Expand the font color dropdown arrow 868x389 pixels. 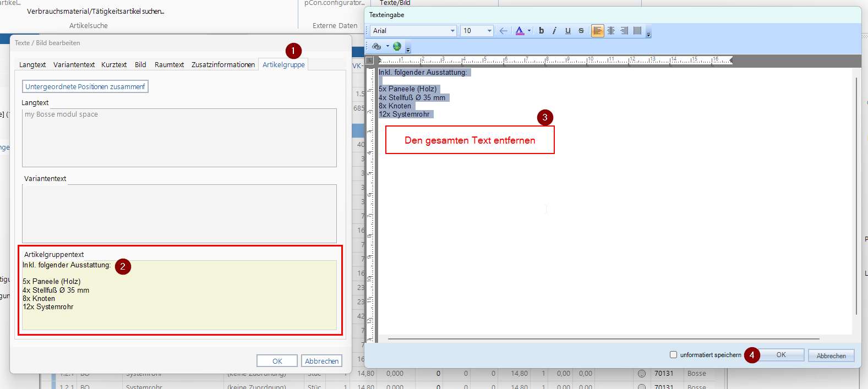pyautogui.click(x=529, y=31)
